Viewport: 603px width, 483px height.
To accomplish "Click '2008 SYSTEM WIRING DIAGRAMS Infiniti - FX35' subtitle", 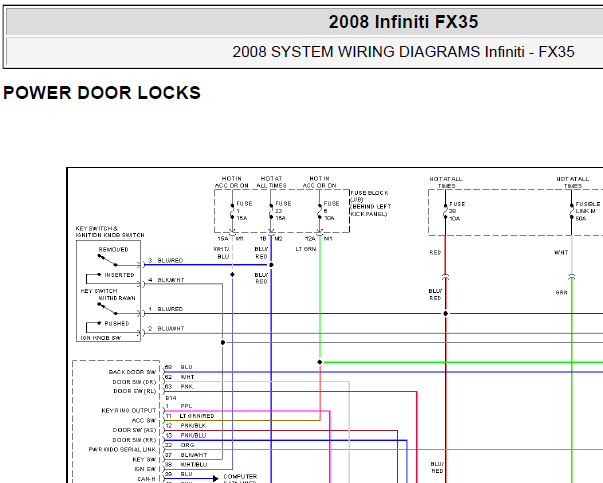I will (403, 52).
